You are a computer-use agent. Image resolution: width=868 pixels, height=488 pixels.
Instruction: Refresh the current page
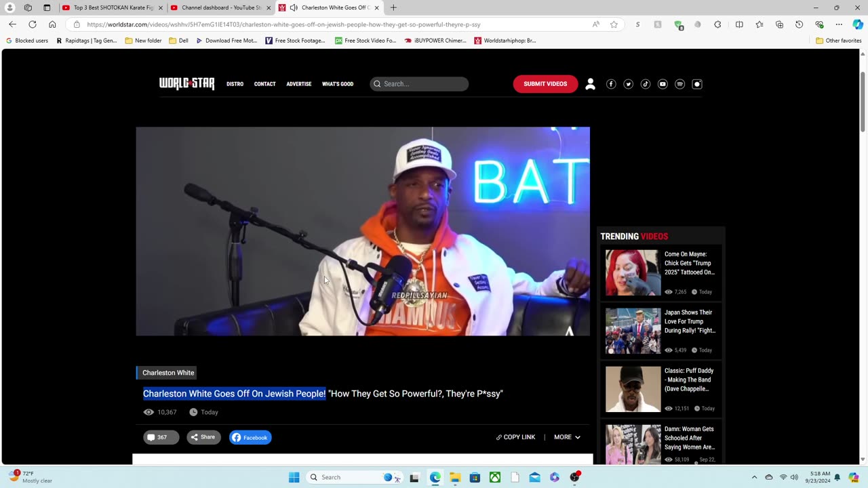coord(32,24)
